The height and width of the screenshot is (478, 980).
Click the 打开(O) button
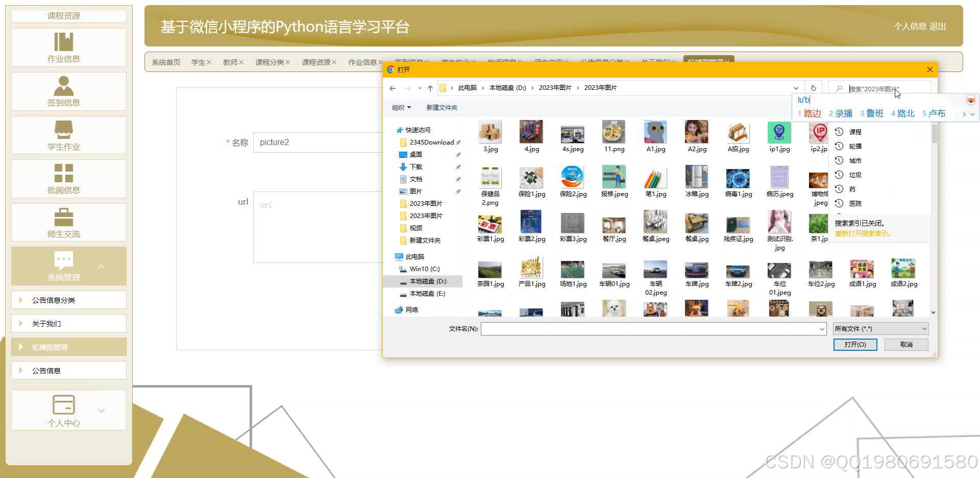(x=855, y=344)
